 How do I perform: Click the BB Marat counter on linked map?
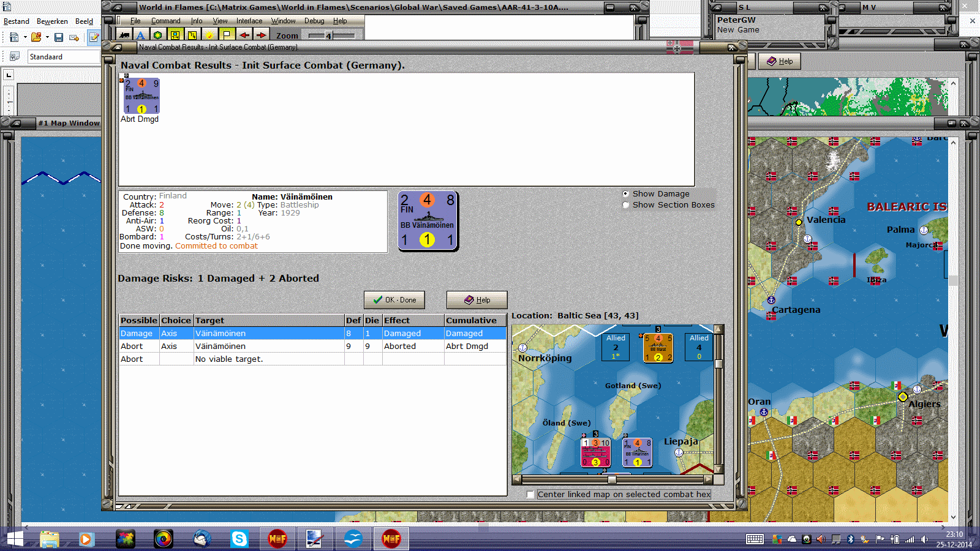point(658,348)
